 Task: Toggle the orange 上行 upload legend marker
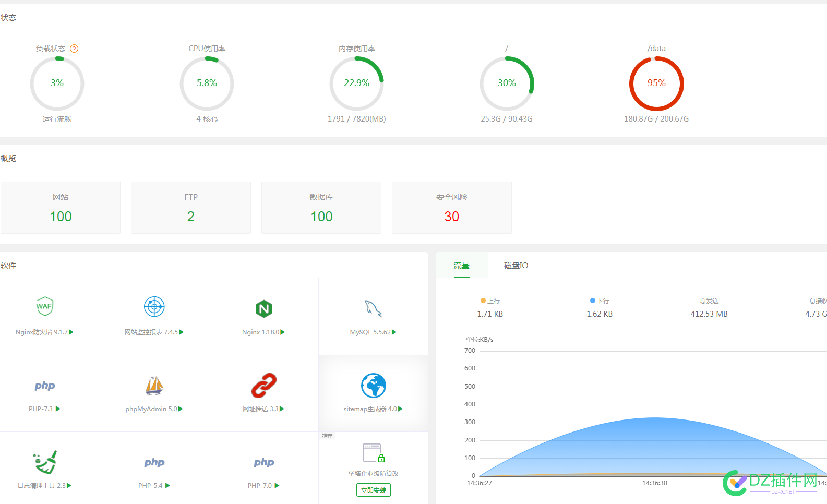click(483, 301)
